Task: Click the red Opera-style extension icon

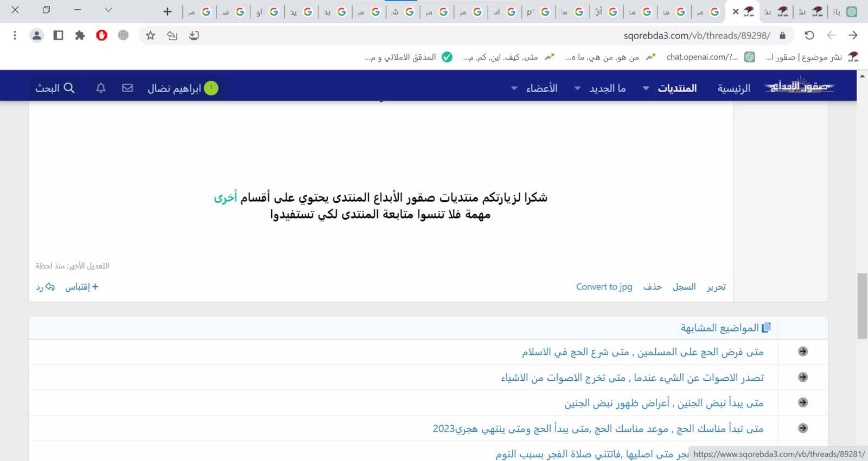Action: click(101, 35)
